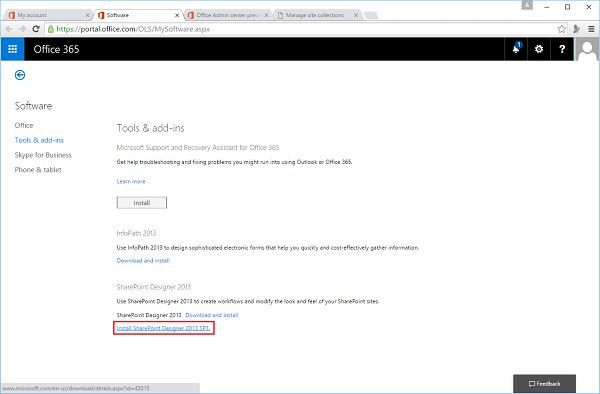600x394 pixels.
Task: Bookmark the page with the star icon
Action: [561, 29]
